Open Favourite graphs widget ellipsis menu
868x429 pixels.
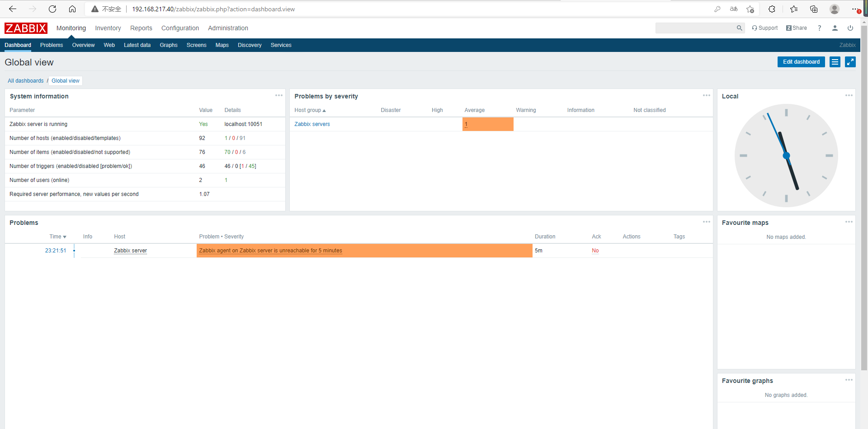(x=849, y=380)
